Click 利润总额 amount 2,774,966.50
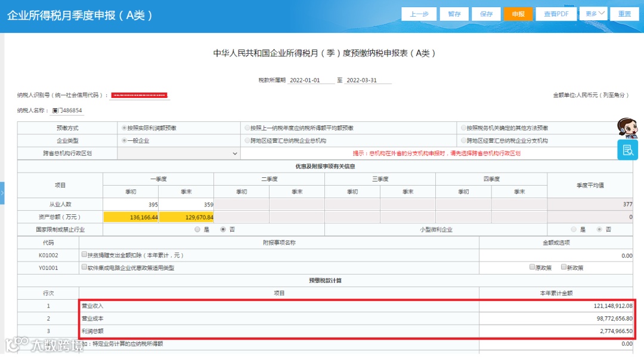The width and height of the screenshot is (644, 357). (556, 331)
